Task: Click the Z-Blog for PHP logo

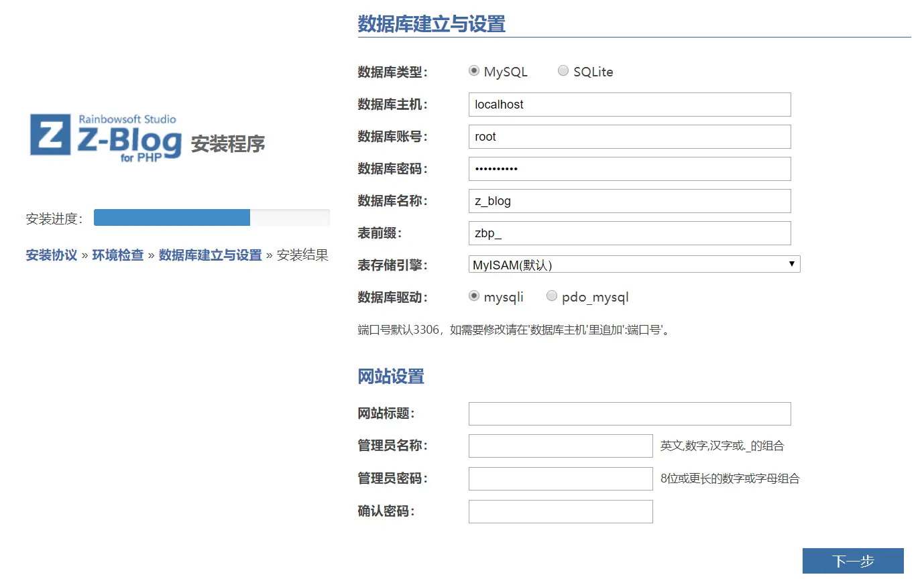Action: coord(104,137)
